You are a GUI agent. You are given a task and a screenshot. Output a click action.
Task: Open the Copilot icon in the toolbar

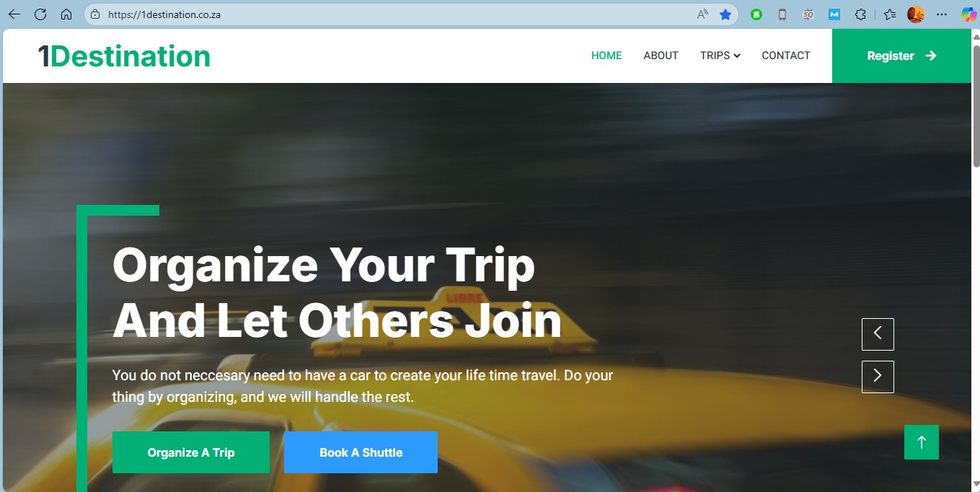pos(968,14)
